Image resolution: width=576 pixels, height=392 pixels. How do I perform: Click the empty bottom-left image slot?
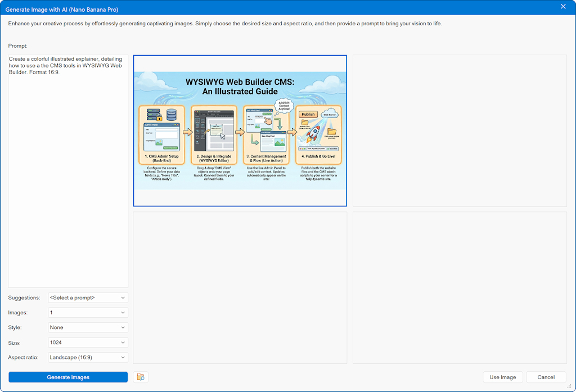click(x=240, y=287)
